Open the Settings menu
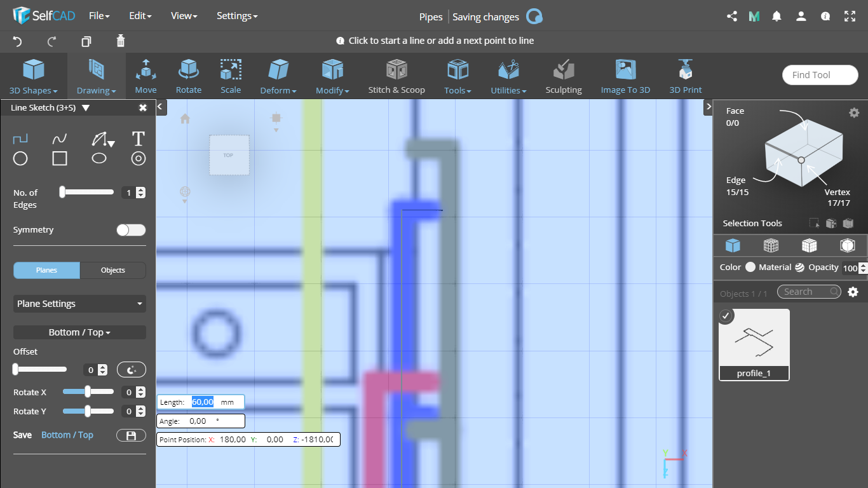This screenshot has width=868, height=488. coord(237,17)
